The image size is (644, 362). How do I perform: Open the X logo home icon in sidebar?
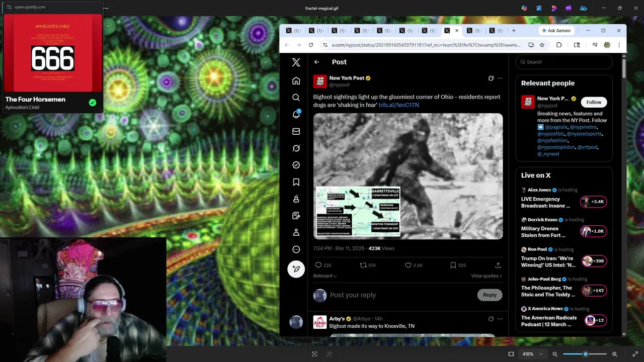pos(296,62)
